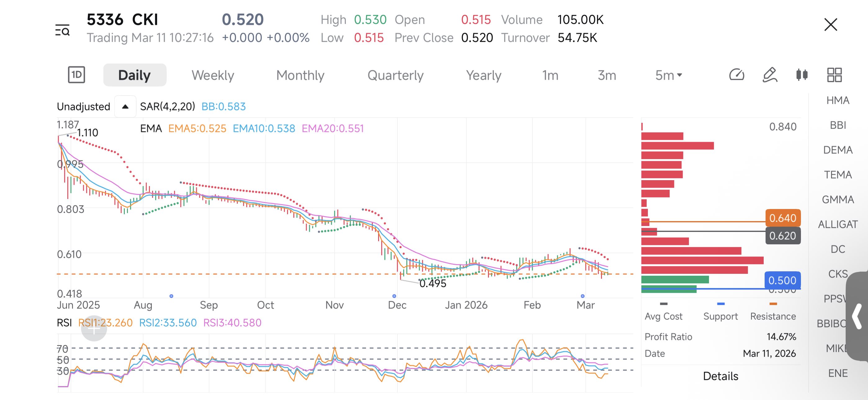
Task: Open the speedometer indicator icon
Action: (x=736, y=75)
